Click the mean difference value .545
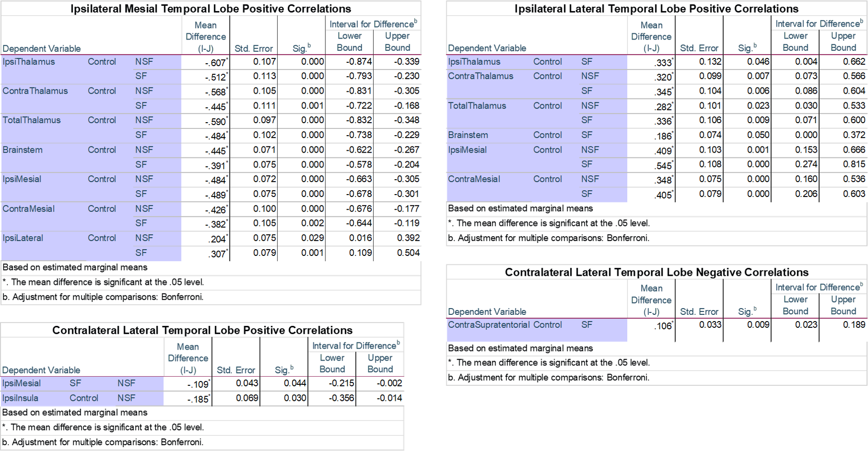Viewport: 868px width, 451px height. tap(662, 166)
